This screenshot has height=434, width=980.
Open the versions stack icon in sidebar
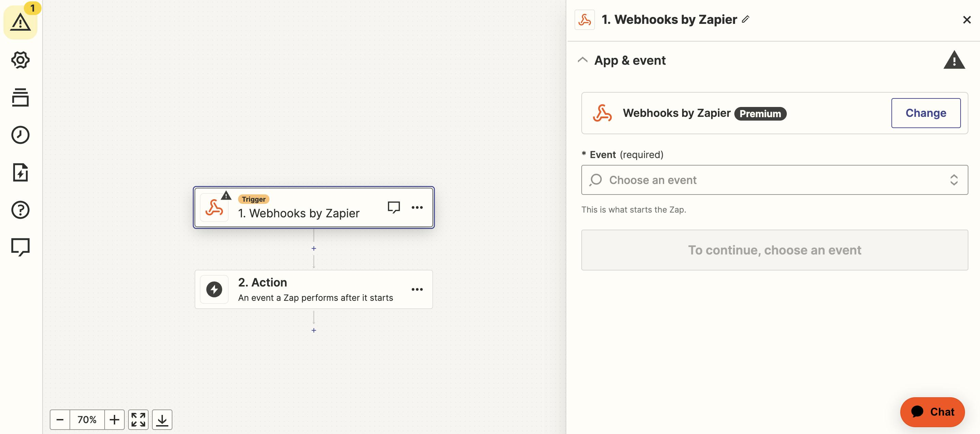20,97
